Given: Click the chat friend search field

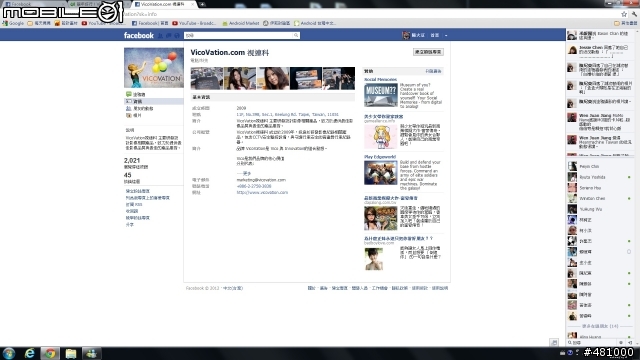Looking at the screenshot, I should click(x=592, y=343).
